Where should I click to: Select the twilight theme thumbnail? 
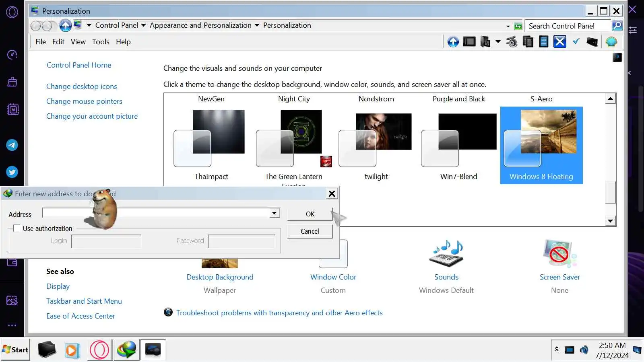tap(375, 140)
